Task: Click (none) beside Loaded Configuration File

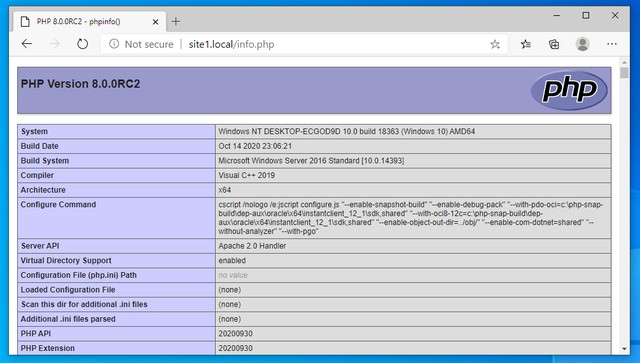Action: point(229,290)
